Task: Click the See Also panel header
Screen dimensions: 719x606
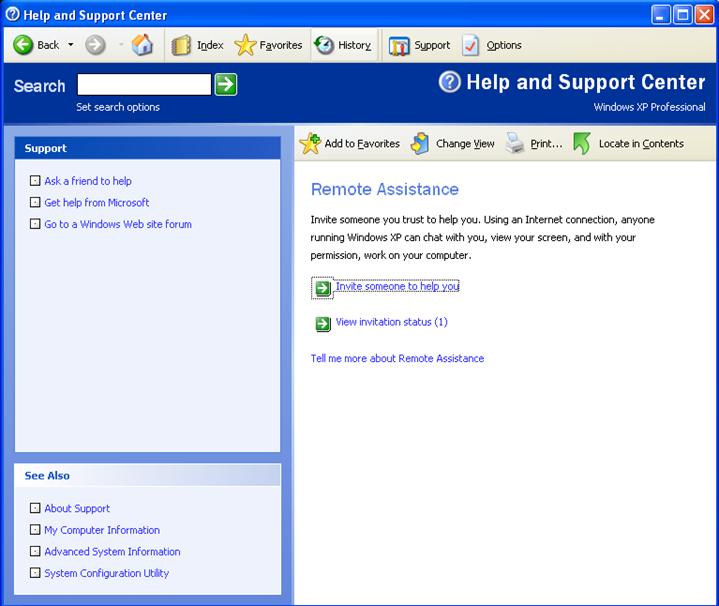Action: click(x=147, y=475)
